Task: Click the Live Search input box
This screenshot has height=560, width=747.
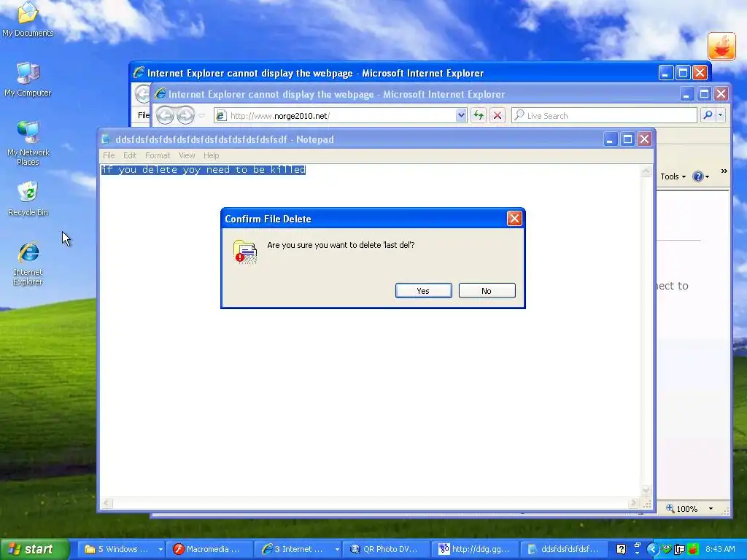Action: [604, 116]
